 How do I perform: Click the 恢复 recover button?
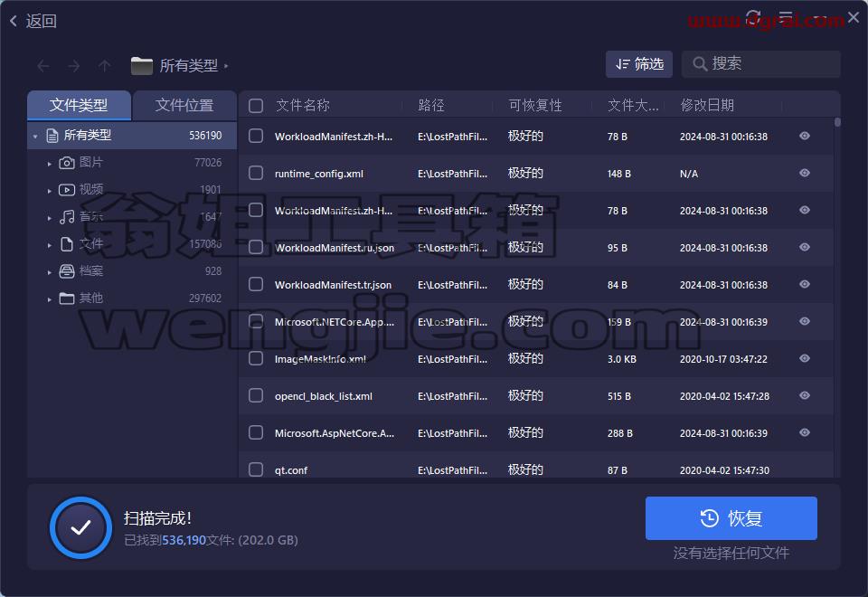[x=731, y=518]
